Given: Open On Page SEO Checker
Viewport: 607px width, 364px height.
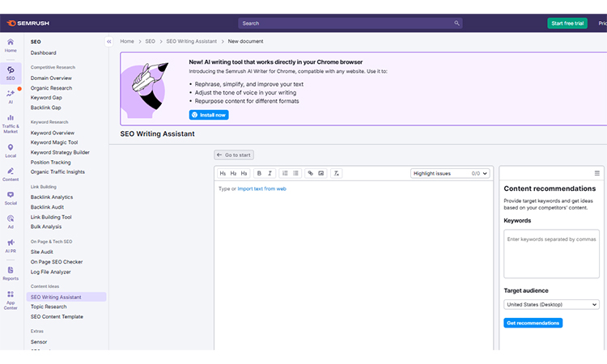Looking at the screenshot, I should [x=57, y=262].
